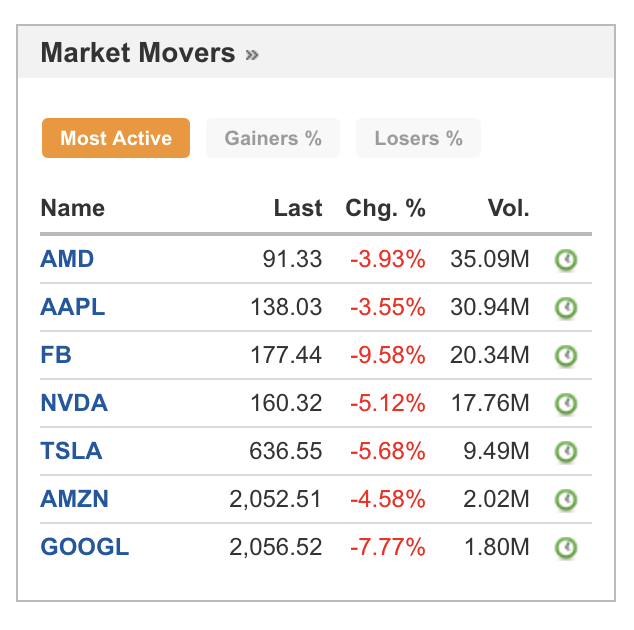
Task: Click the clock icon in FB row
Action: coord(566,356)
